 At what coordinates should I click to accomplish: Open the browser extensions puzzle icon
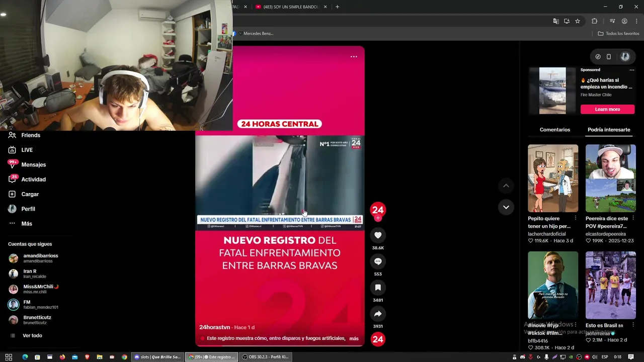(595, 21)
